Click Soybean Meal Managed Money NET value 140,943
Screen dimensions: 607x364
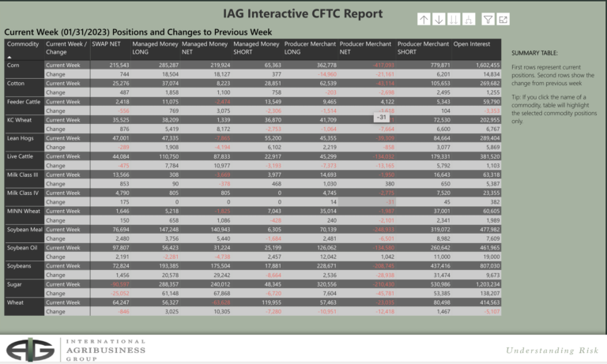221,230
